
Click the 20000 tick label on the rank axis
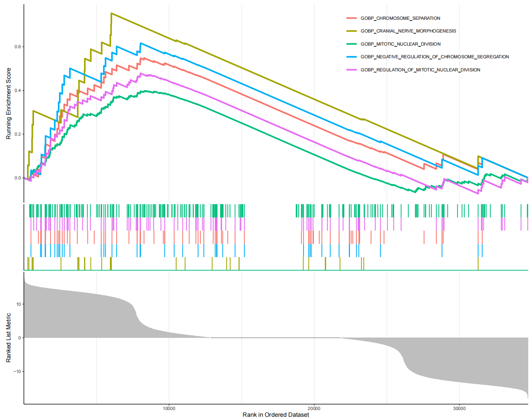(x=314, y=409)
